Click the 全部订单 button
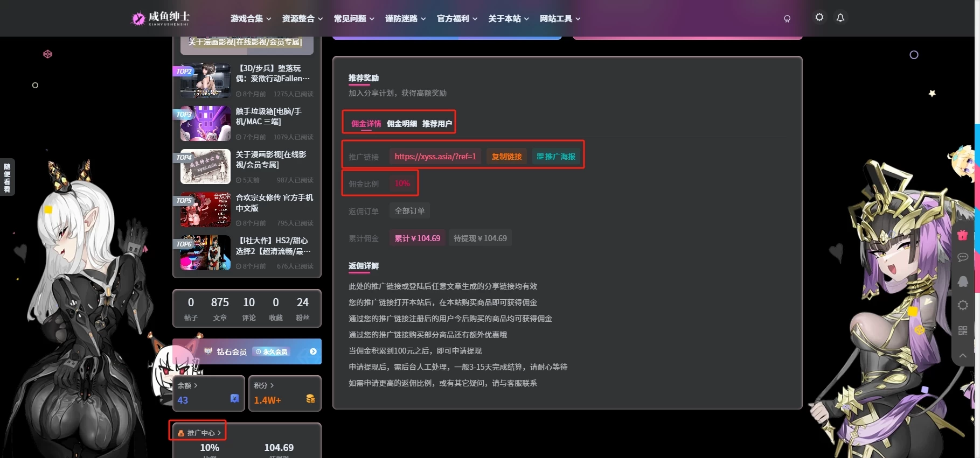980x458 pixels. coord(409,211)
